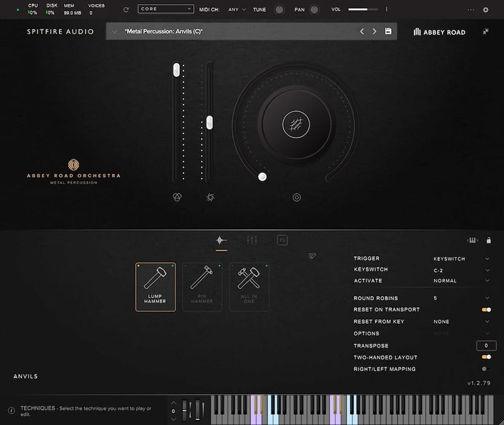
Task: Click the dynamics swirl icon under slider
Action: (210, 197)
